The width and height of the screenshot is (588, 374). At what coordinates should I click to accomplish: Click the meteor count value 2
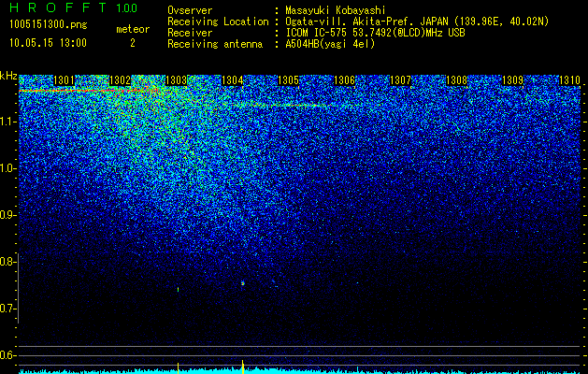[133, 43]
